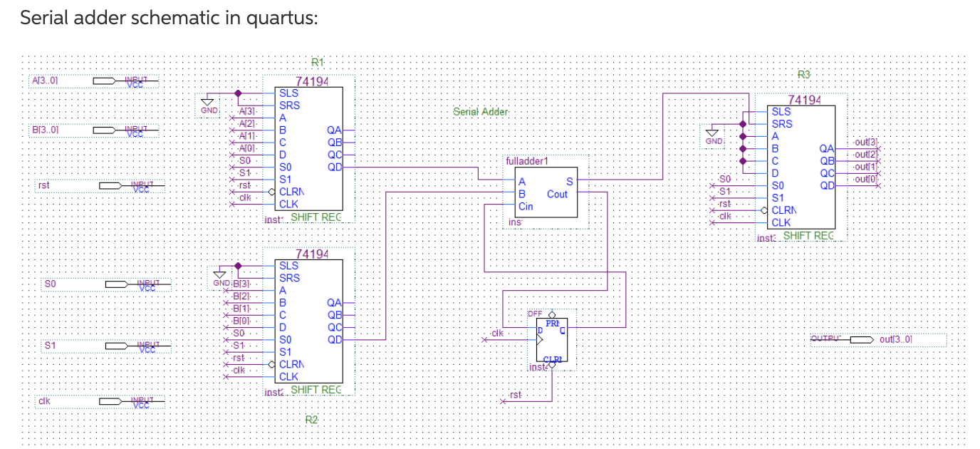The image size is (980, 449).
Task: Click the QD output of R2 register
Action: tap(334, 340)
